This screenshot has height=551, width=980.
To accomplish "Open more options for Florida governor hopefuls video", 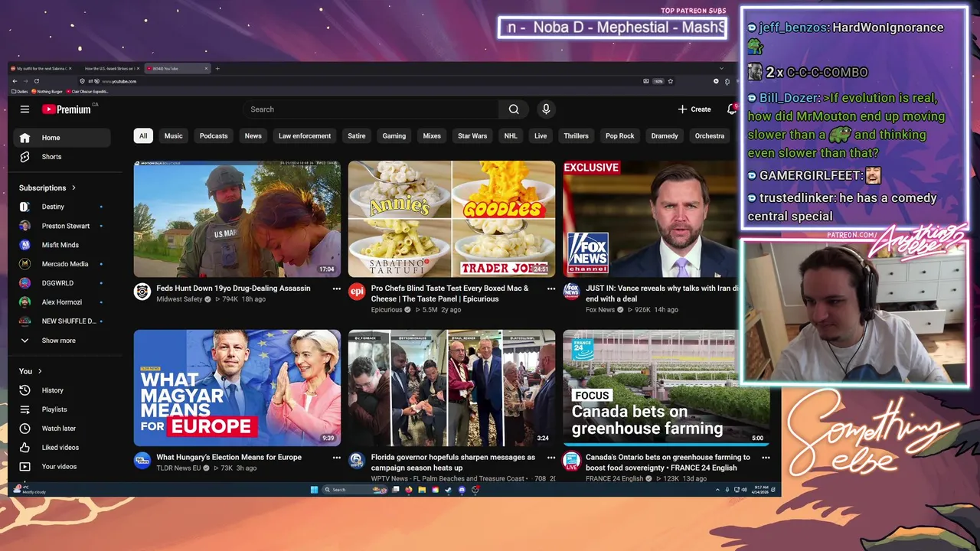I will click(551, 458).
